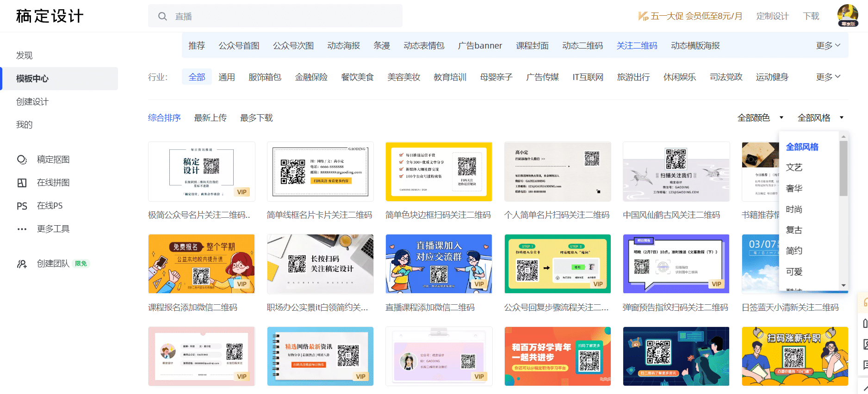Screen dimensions: 868x394
Task: Sort by 最多下载
Action: tap(256, 117)
